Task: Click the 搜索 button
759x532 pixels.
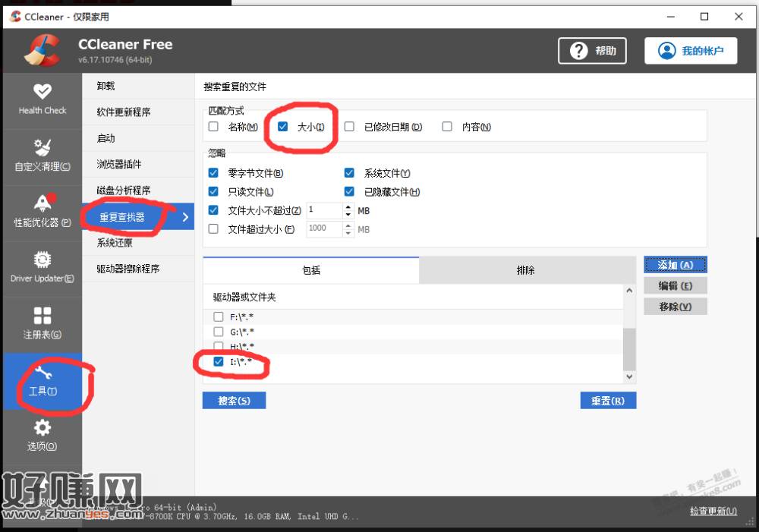Action: tap(234, 401)
